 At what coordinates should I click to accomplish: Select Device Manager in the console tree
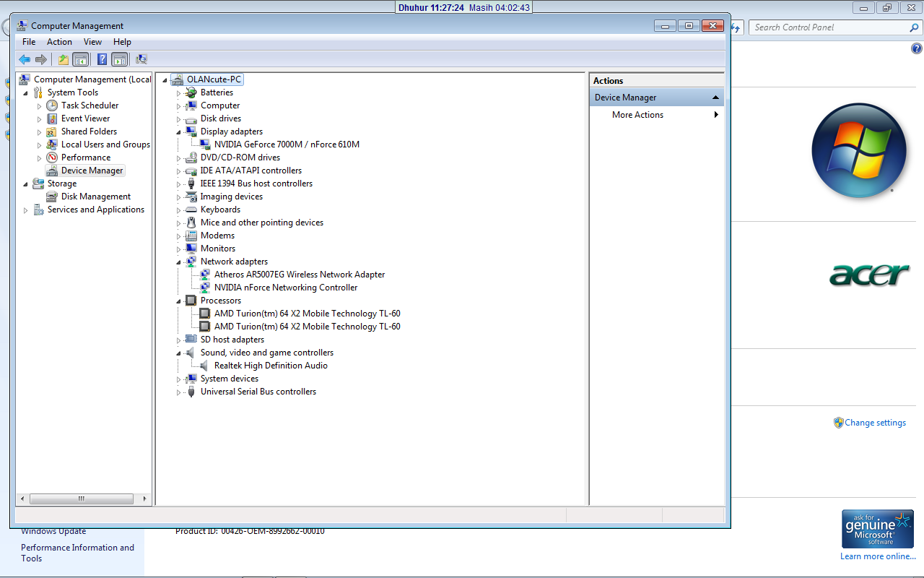[92, 171]
